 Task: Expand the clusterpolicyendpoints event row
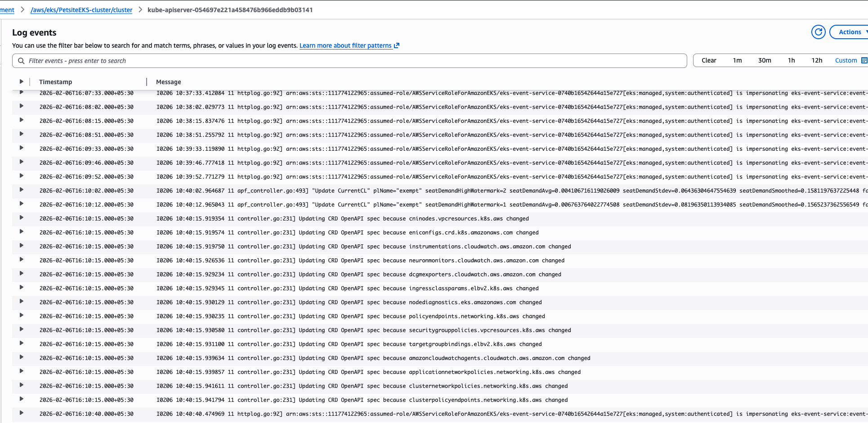pyautogui.click(x=21, y=399)
